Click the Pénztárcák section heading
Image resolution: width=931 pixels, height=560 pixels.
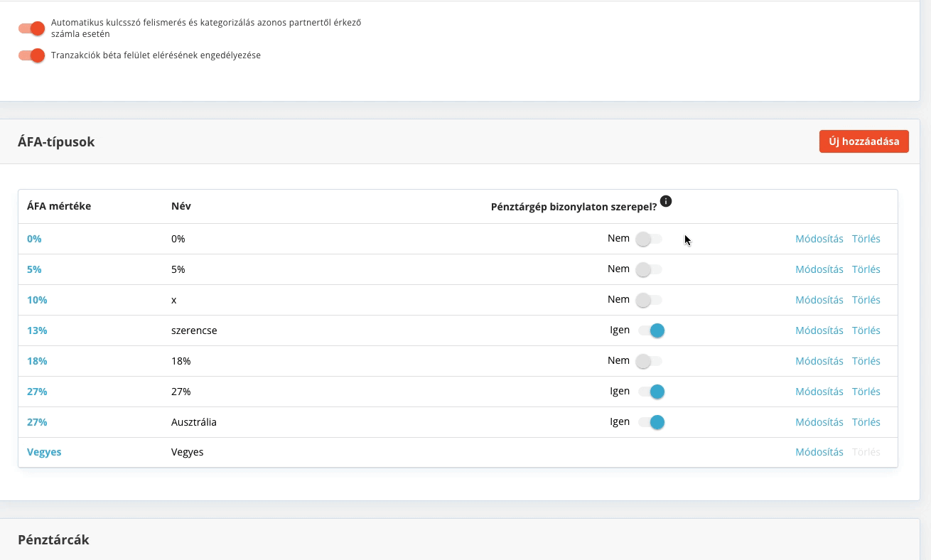coord(53,539)
